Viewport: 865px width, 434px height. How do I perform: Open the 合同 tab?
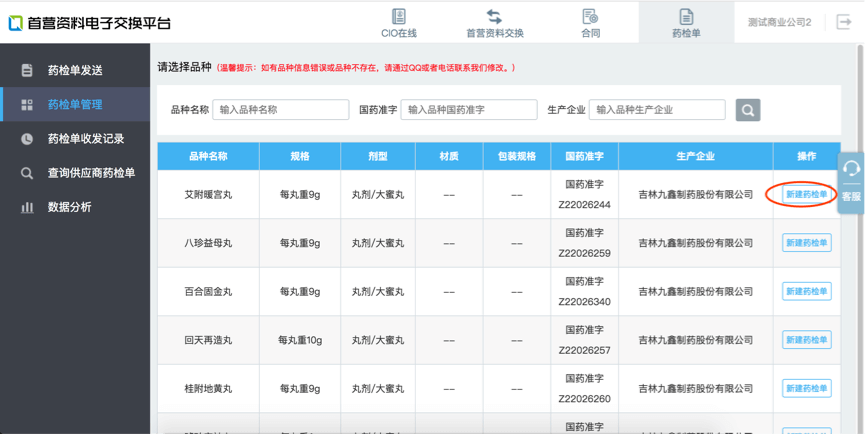pos(590,23)
